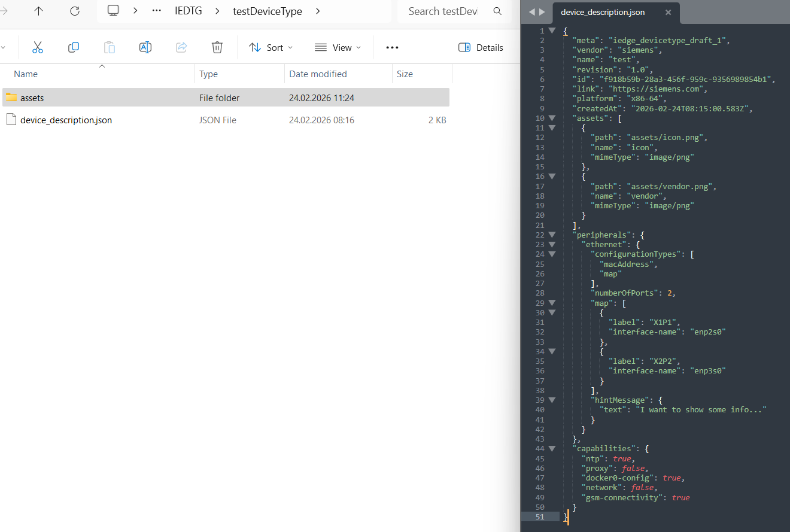Sort files by Type column header
Image resolution: width=790 pixels, height=532 pixels.
click(208, 74)
